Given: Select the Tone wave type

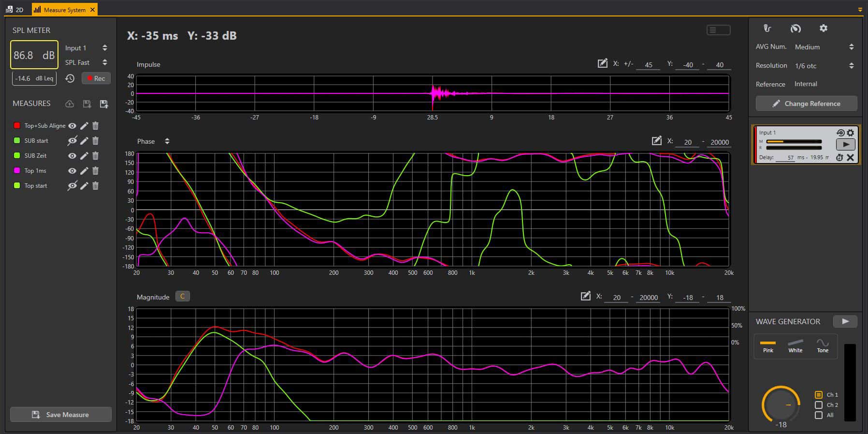Looking at the screenshot, I should pos(823,346).
